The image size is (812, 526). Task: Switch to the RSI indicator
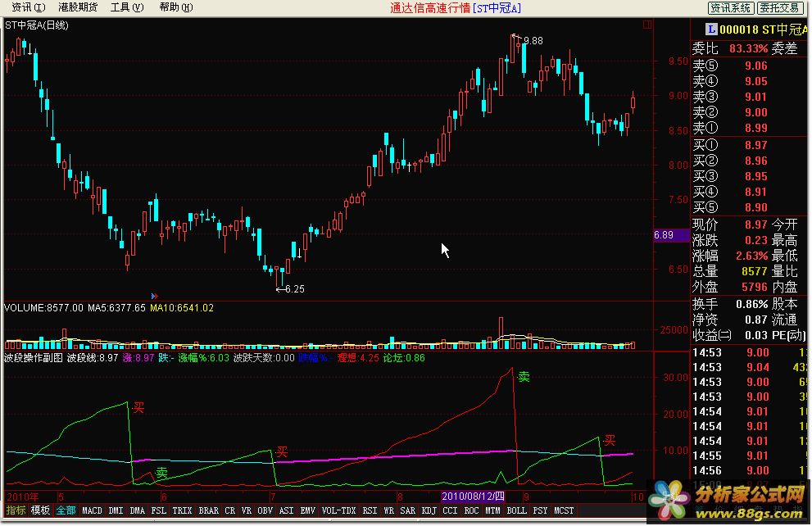[370, 510]
